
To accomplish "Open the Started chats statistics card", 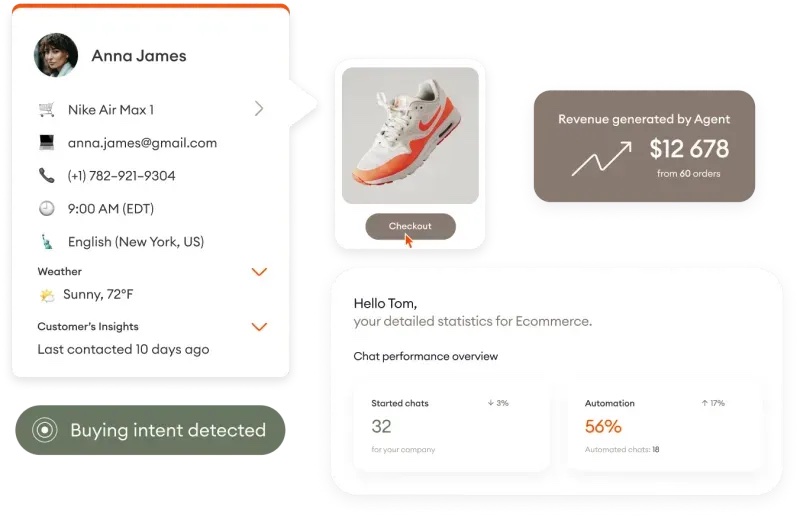I will click(x=450, y=426).
